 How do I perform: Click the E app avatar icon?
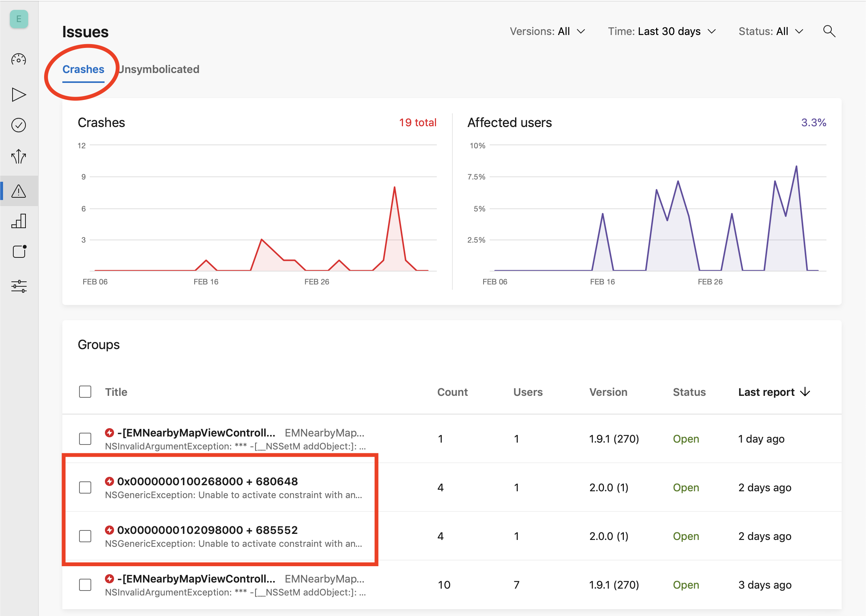19,19
